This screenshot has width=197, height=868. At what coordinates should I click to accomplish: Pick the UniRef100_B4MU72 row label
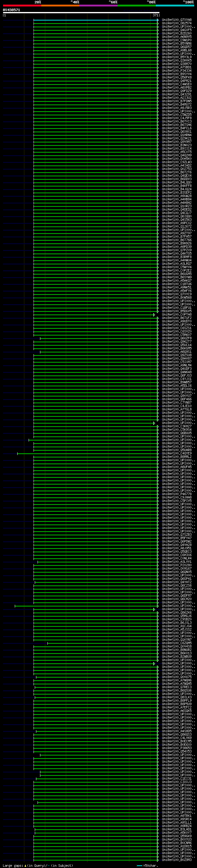[x=177, y=104]
